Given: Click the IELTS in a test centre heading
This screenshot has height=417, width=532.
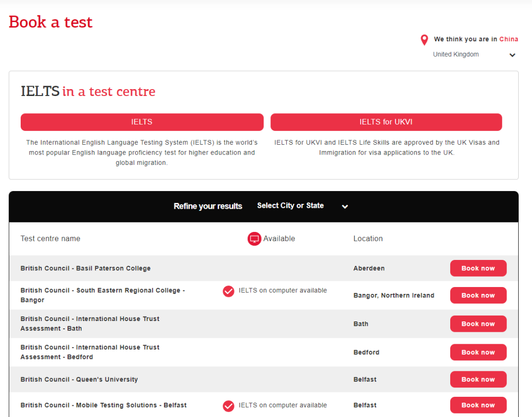Looking at the screenshot, I should pos(88,92).
